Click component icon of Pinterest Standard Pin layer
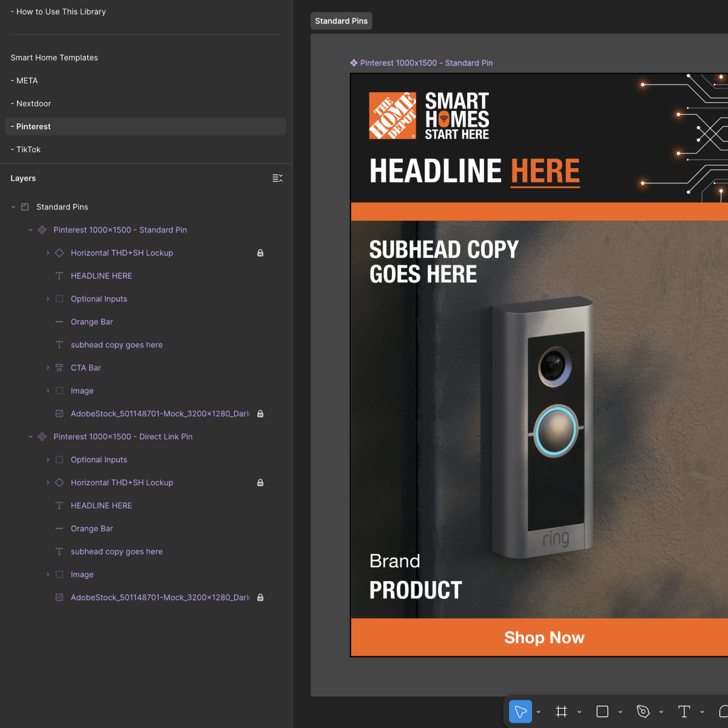 pyautogui.click(x=42, y=230)
